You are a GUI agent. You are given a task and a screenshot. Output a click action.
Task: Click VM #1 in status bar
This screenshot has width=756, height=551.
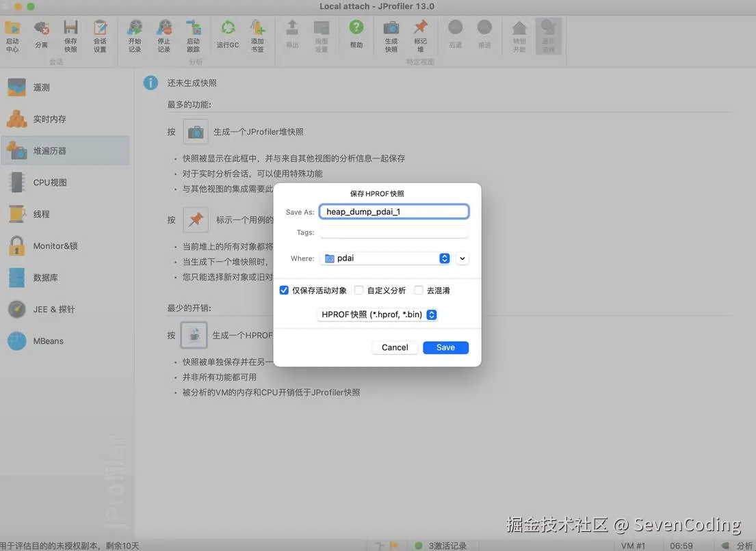(633, 546)
